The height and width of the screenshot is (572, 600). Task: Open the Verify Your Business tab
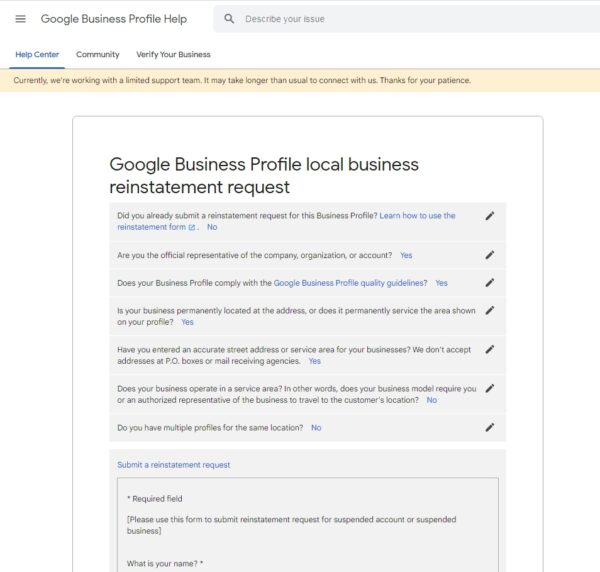173,54
